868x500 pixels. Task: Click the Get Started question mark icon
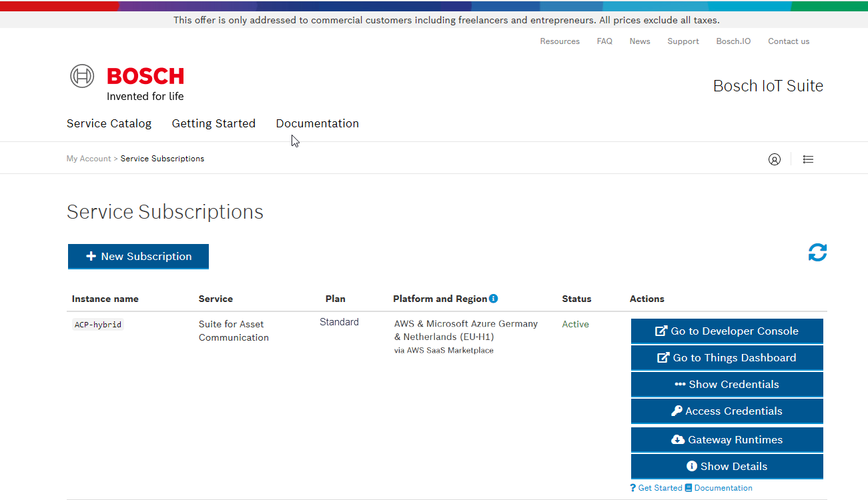[x=633, y=488]
